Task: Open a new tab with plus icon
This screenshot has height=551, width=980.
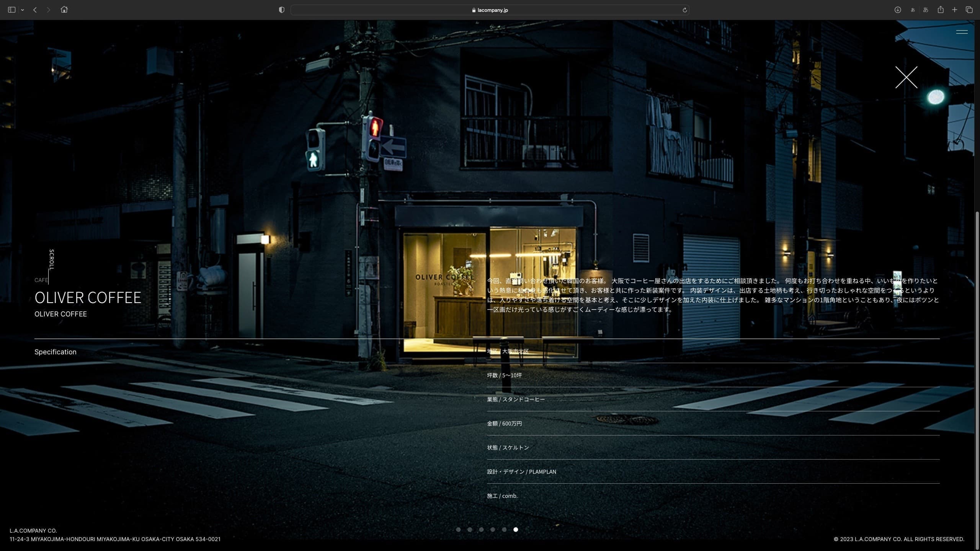Action: 955,10
